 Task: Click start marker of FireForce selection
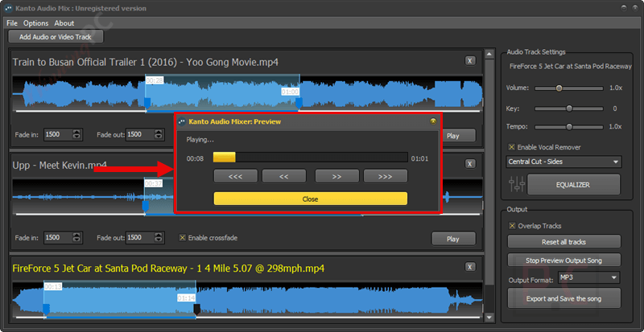tap(46, 309)
